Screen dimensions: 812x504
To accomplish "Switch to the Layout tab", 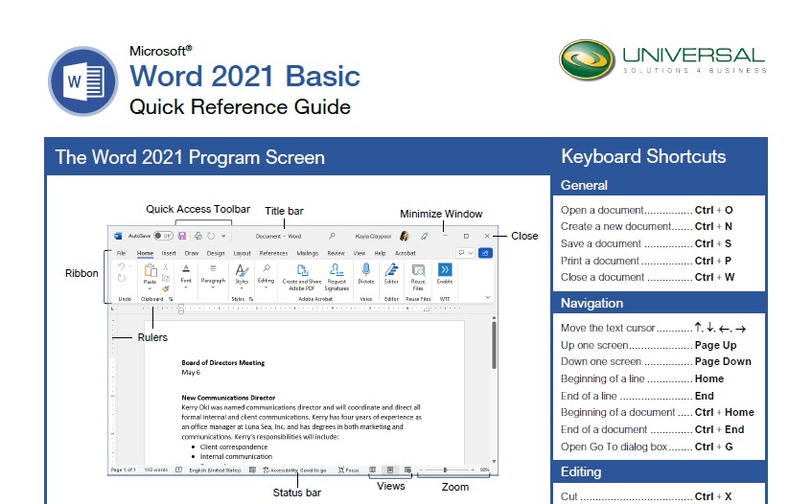I will point(242,253).
